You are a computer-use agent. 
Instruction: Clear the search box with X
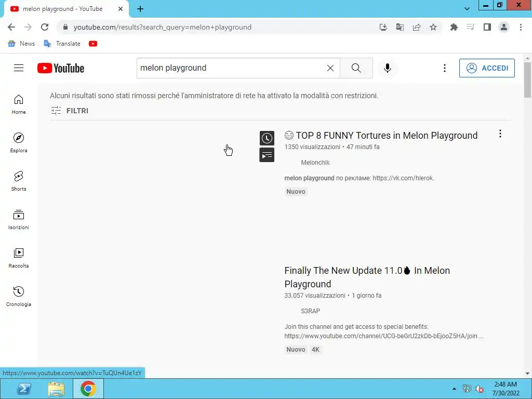(x=330, y=68)
